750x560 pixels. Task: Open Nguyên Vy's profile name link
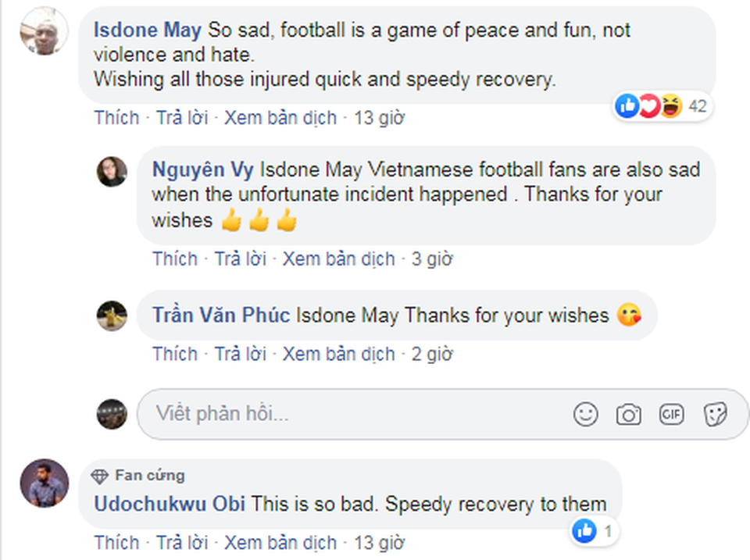pyautogui.click(x=202, y=169)
